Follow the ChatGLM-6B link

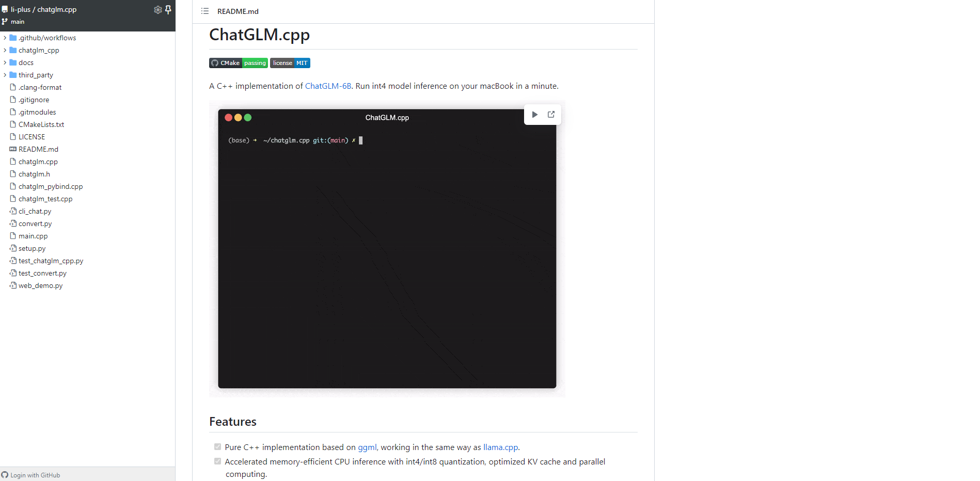[x=328, y=86]
